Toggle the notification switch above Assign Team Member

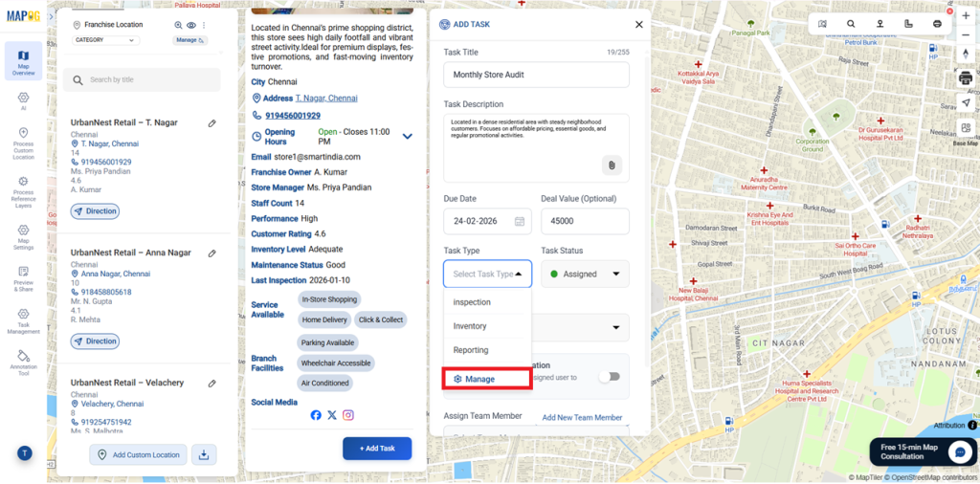[609, 377]
